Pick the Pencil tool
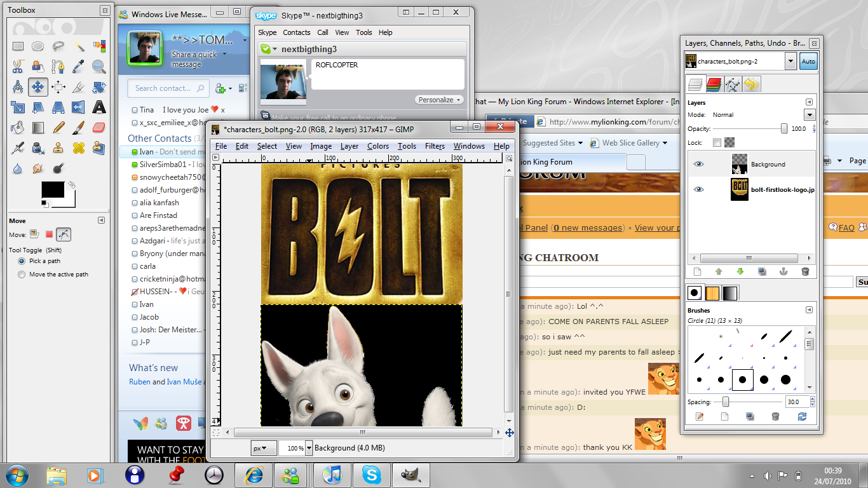Image resolution: width=868 pixels, height=488 pixels. tap(58, 128)
